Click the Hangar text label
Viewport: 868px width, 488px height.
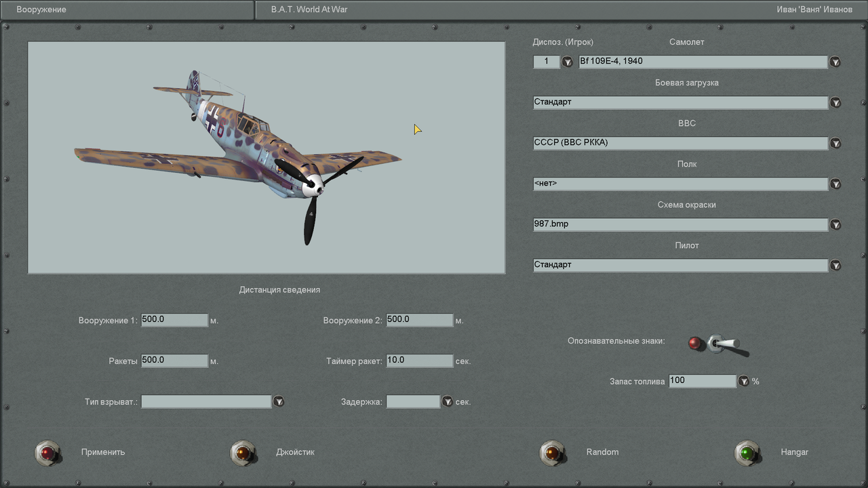[x=794, y=452]
